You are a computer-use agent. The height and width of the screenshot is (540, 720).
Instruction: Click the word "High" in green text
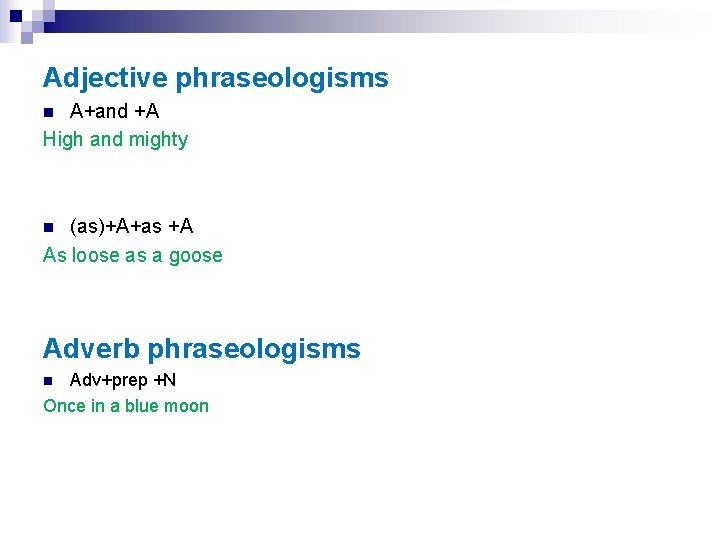(x=63, y=139)
